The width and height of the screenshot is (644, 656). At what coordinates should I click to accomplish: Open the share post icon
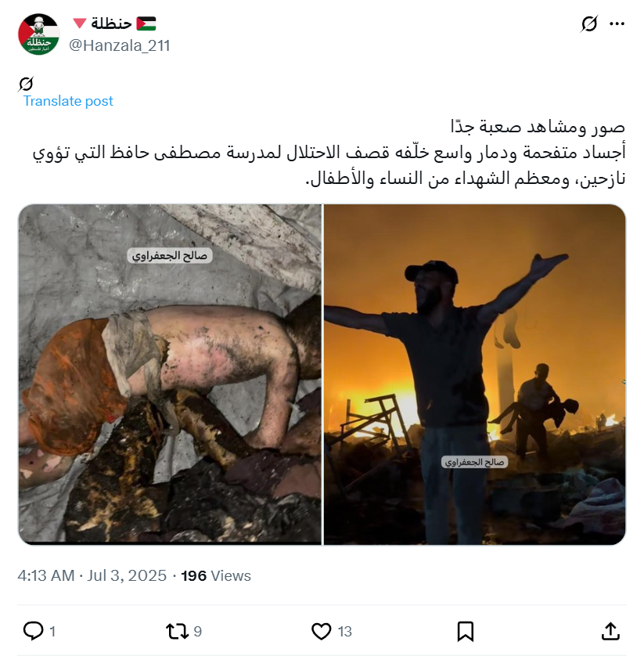click(610, 631)
